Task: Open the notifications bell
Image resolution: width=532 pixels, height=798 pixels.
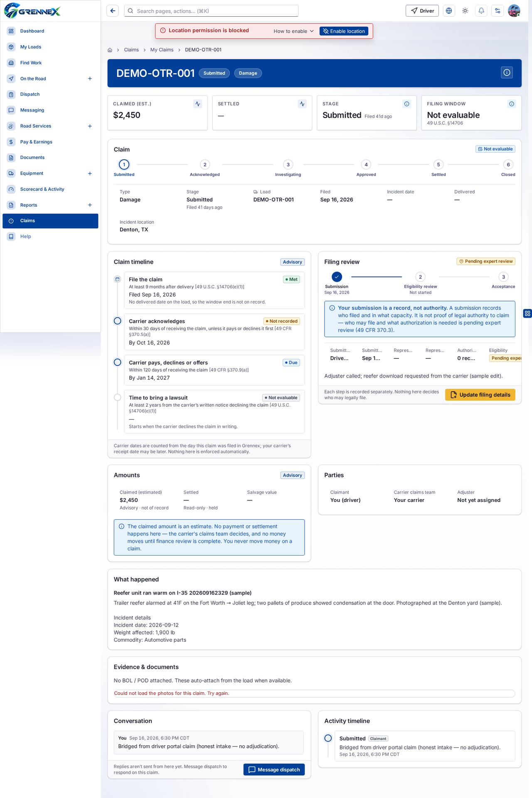Action: (481, 11)
